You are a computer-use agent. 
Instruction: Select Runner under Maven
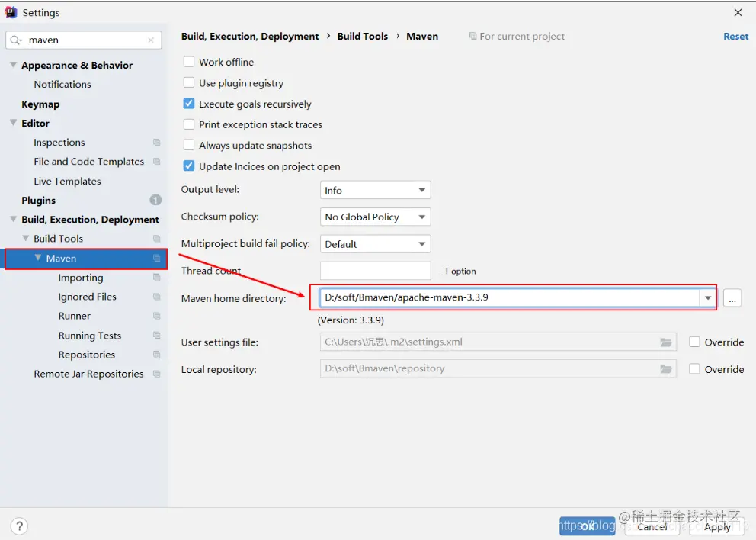(x=74, y=316)
